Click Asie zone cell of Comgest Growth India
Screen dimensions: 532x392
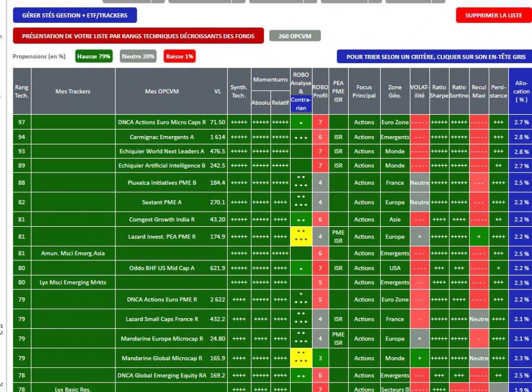pyautogui.click(x=395, y=220)
